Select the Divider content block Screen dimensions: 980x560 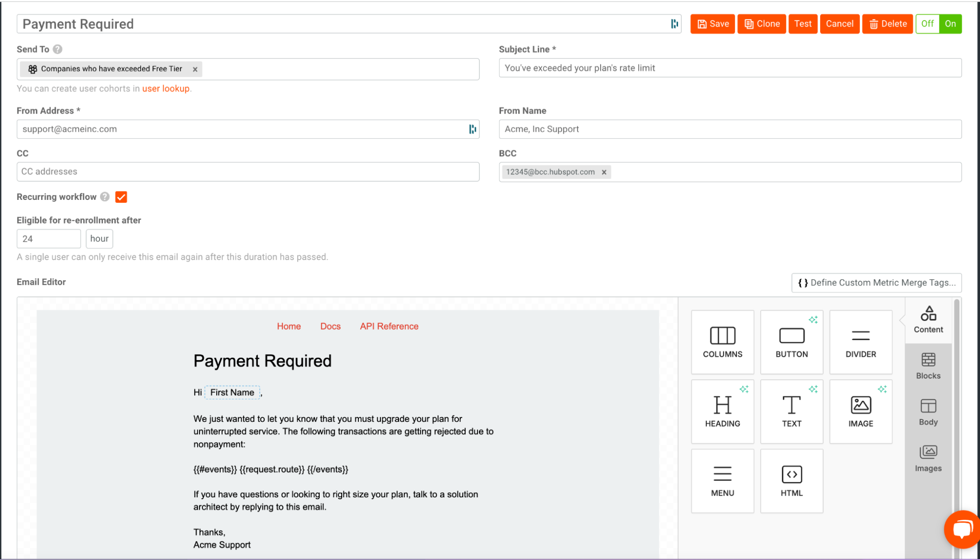pos(860,342)
